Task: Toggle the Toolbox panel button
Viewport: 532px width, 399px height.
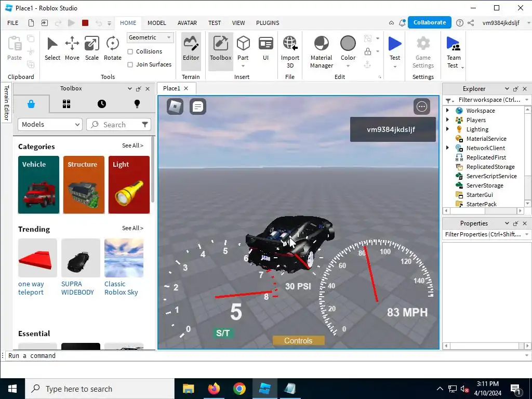Action: [220, 51]
